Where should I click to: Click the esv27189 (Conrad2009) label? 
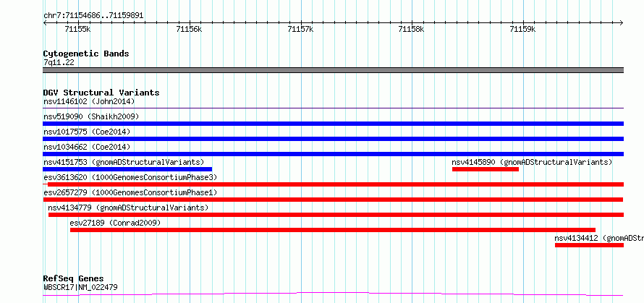115,223
